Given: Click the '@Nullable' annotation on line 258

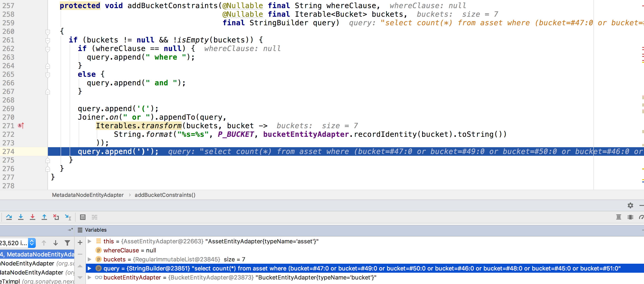Looking at the screenshot, I should pos(242,14).
